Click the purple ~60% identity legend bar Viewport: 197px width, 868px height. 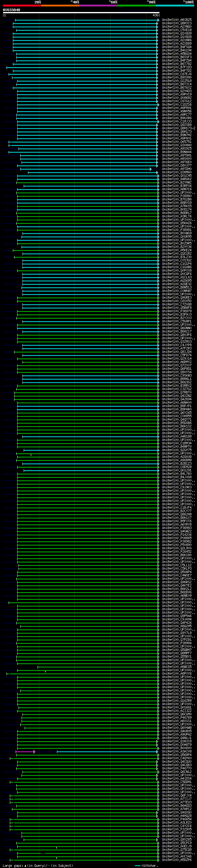pyautogui.click(x=99, y=6)
